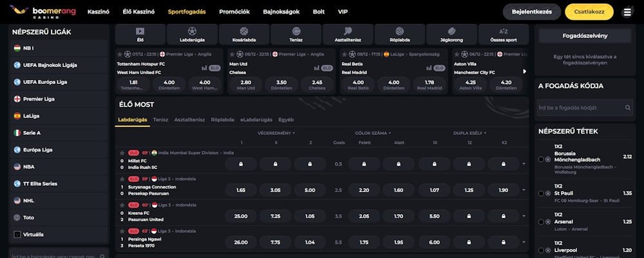Viewport: 644px width, 258px height.
Task: Open the Fogadószelvény bet slip header
Action: pos(585,36)
